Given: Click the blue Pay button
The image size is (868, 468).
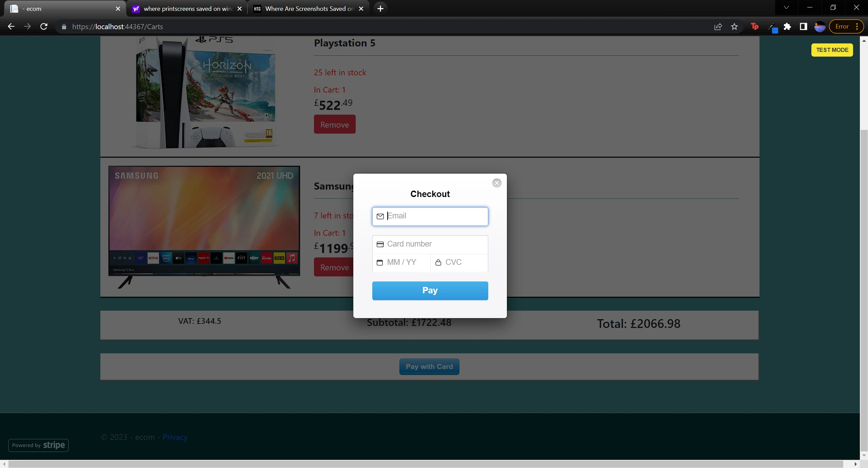Looking at the screenshot, I should (x=430, y=291).
